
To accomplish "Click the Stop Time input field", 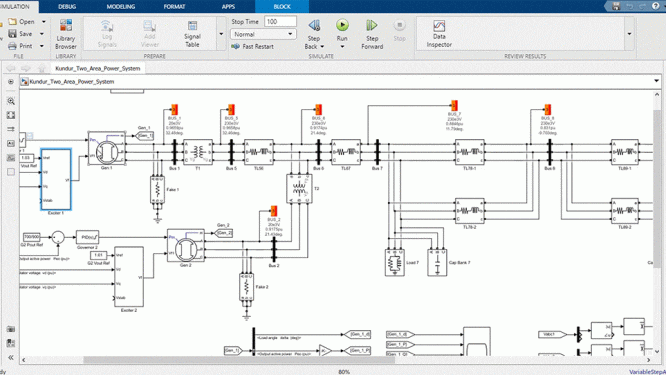I will [x=280, y=21].
